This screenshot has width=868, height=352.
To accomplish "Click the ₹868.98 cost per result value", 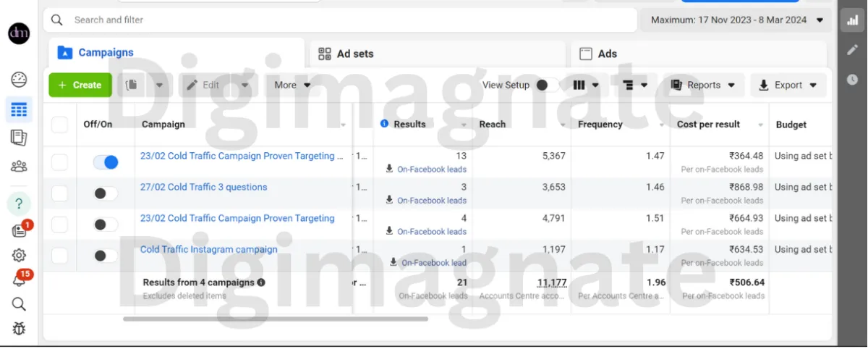I will [746, 187].
